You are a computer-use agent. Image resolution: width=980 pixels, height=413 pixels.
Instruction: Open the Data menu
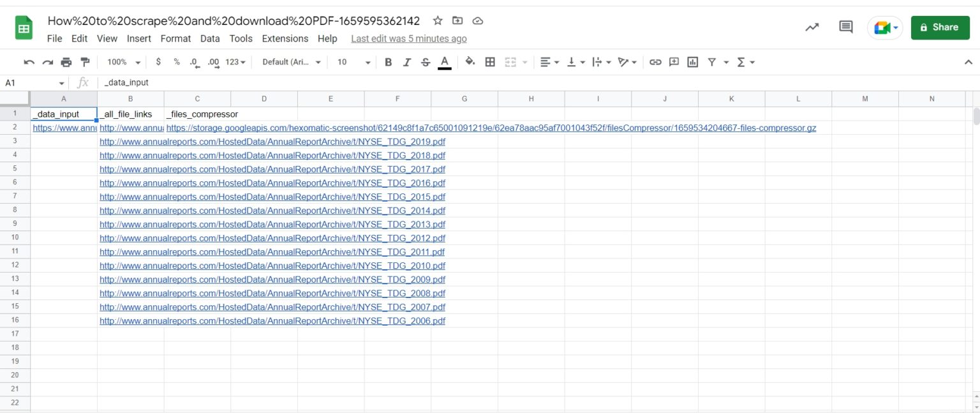[x=210, y=38]
